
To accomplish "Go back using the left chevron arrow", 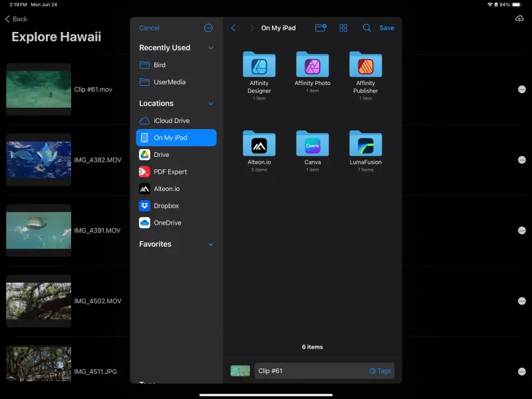I will pyautogui.click(x=233, y=28).
